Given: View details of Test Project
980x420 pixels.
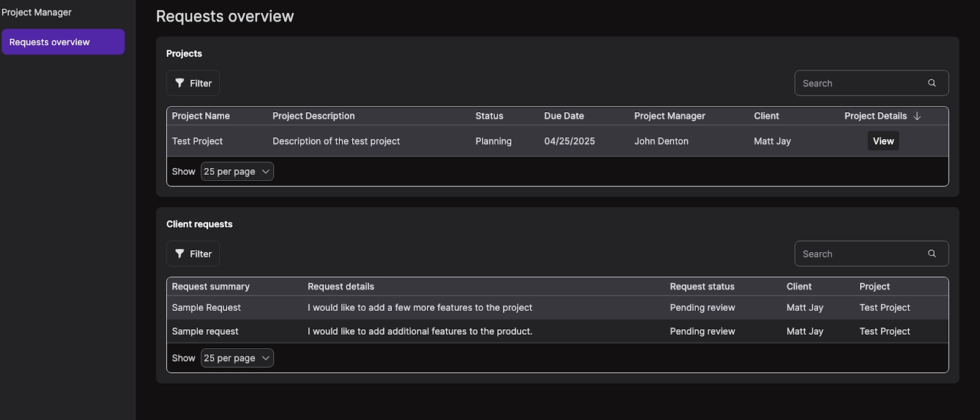Looking at the screenshot, I should [x=883, y=141].
